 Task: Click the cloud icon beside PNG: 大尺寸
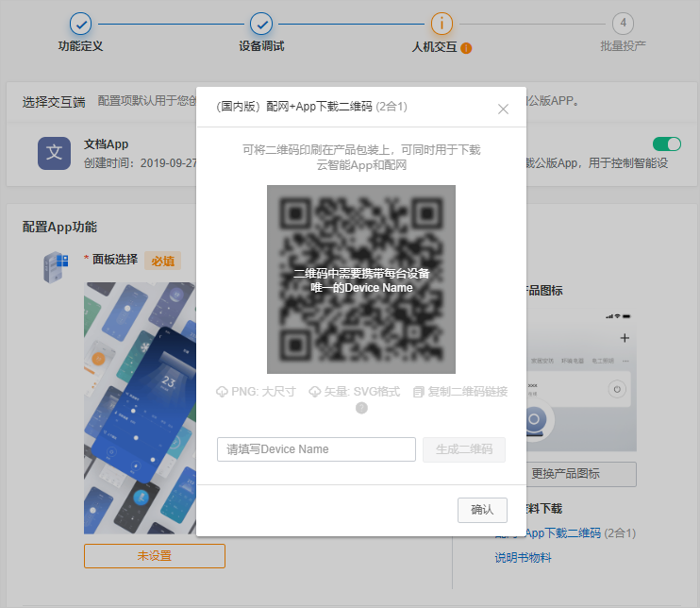222,392
